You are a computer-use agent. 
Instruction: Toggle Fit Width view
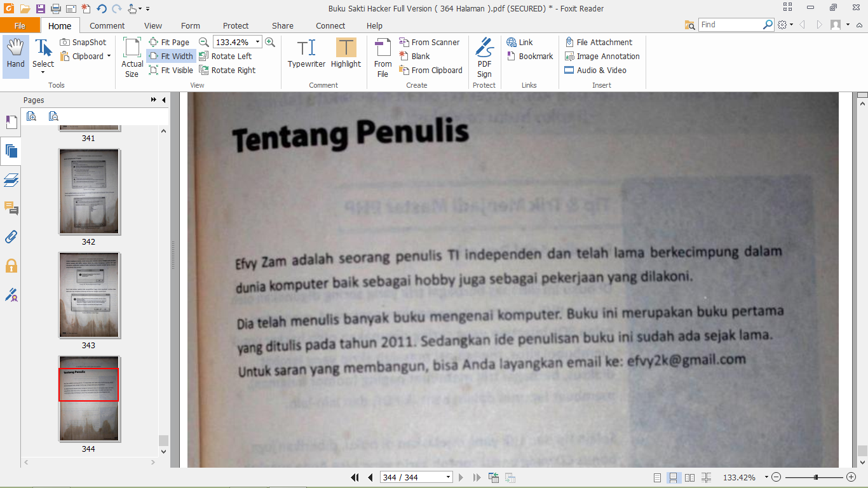click(x=171, y=56)
